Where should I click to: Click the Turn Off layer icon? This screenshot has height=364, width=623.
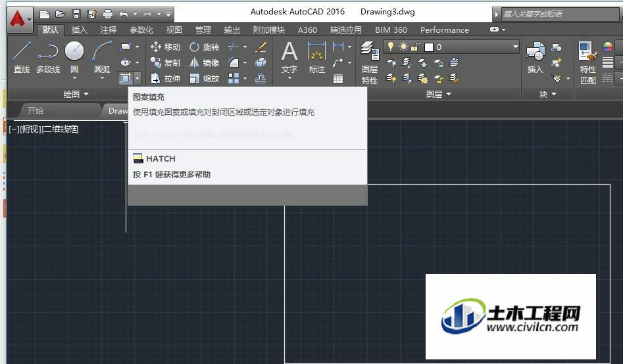(x=391, y=62)
